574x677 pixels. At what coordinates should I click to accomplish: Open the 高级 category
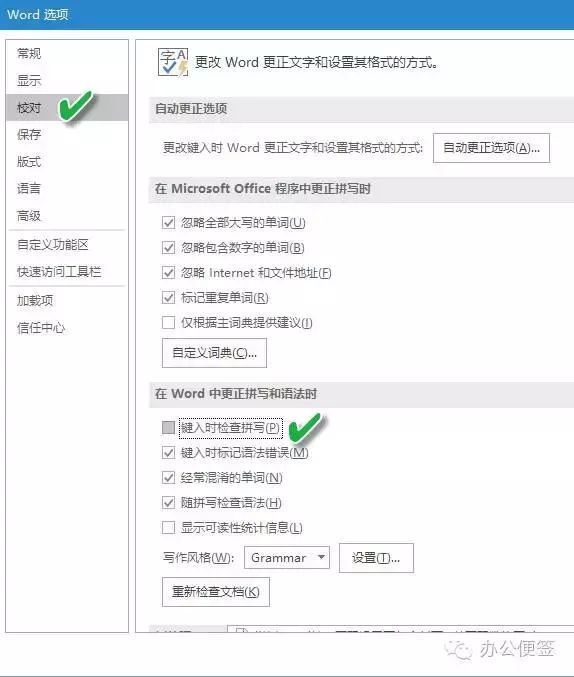tap(29, 215)
